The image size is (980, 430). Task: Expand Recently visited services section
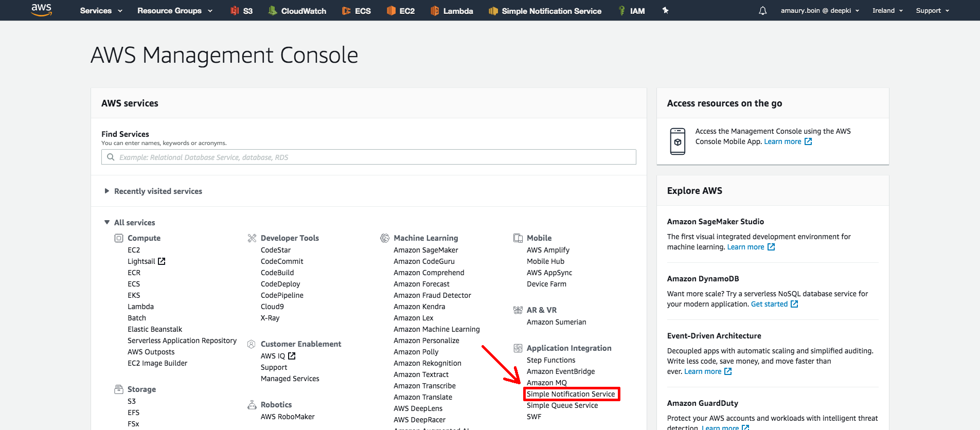tap(107, 191)
